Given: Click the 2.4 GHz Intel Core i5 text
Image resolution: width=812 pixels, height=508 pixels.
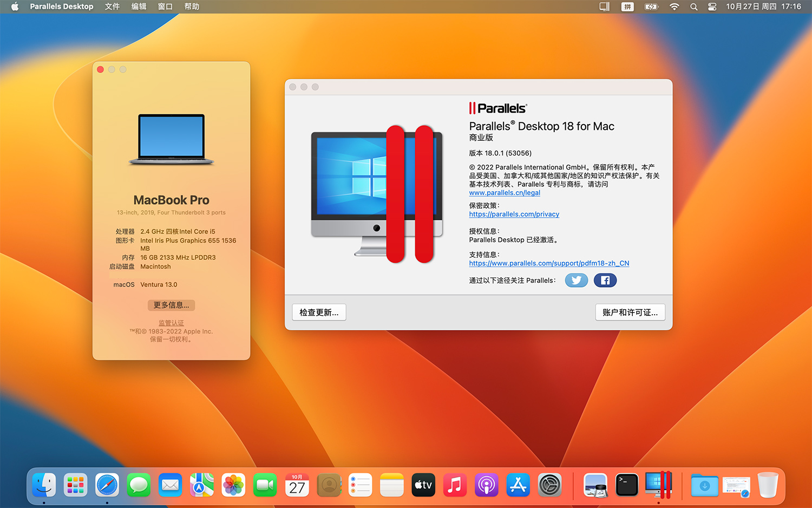Looking at the screenshot, I should click(x=178, y=231).
